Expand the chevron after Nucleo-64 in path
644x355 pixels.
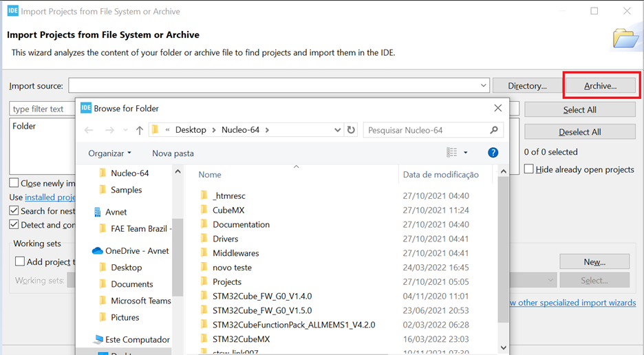point(267,130)
